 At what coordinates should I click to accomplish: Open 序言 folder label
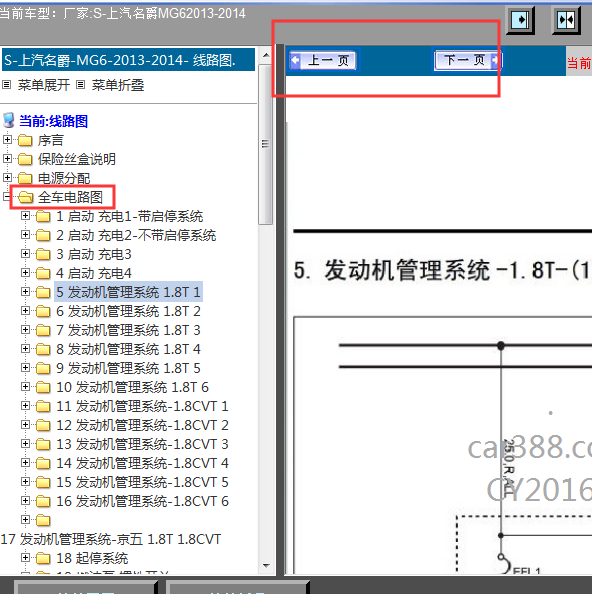click(x=50, y=141)
